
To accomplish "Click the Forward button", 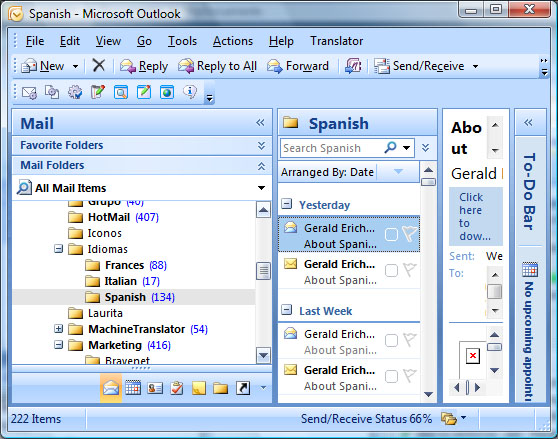I will [x=298, y=66].
